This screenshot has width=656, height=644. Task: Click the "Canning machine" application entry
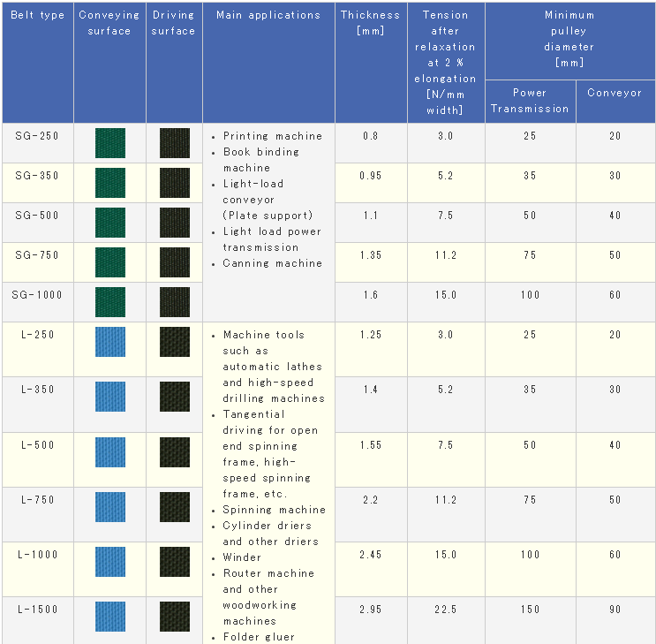coord(272,263)
